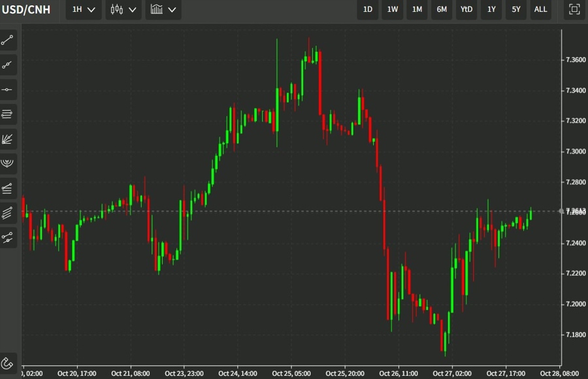Image resolution: width=588 pixels, height=379 pixels.
Task: Click the 1W range button
Action: pyautogui.click(x=392, y=10)
